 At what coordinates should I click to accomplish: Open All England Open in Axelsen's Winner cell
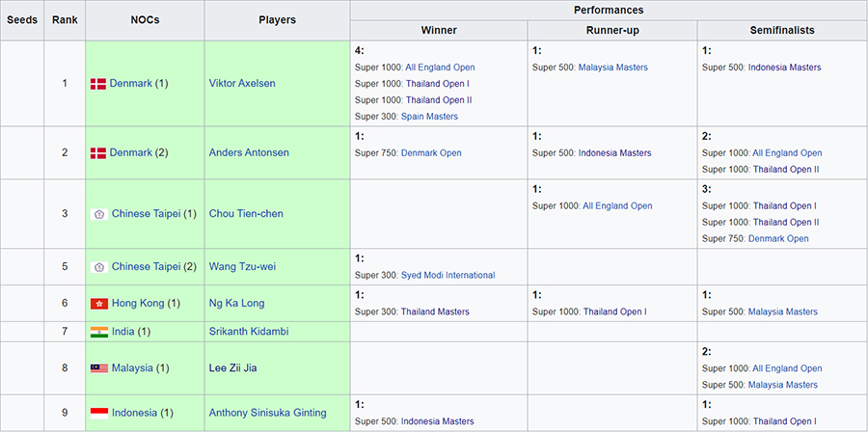pos(440,67)
